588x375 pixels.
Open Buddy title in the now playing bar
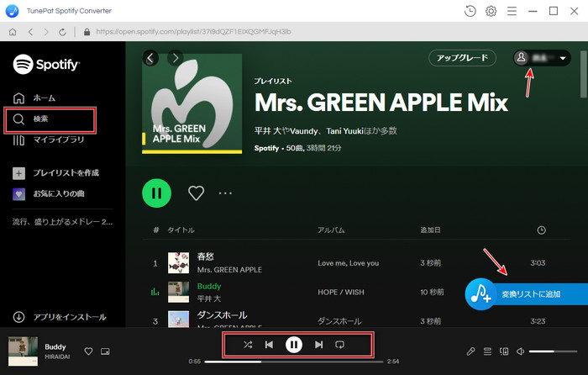55,347
